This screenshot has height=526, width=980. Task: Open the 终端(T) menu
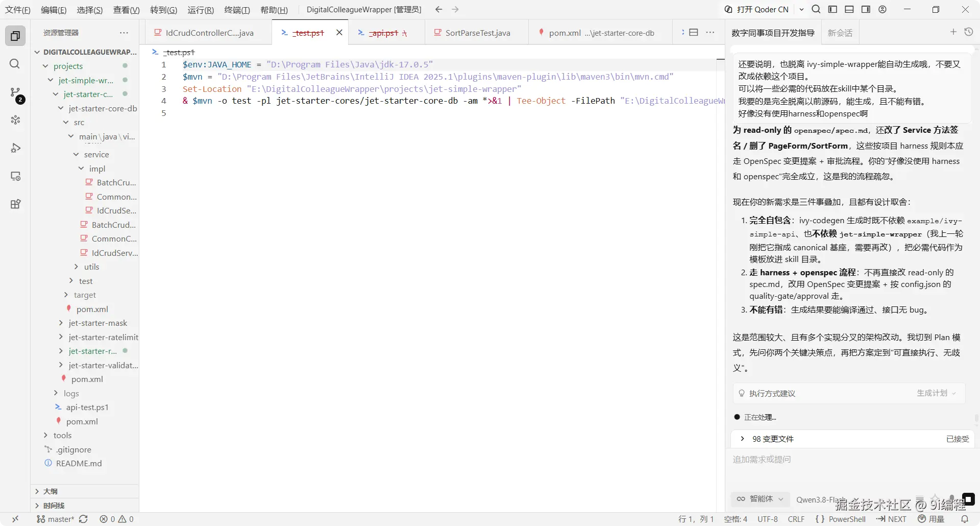237,10
